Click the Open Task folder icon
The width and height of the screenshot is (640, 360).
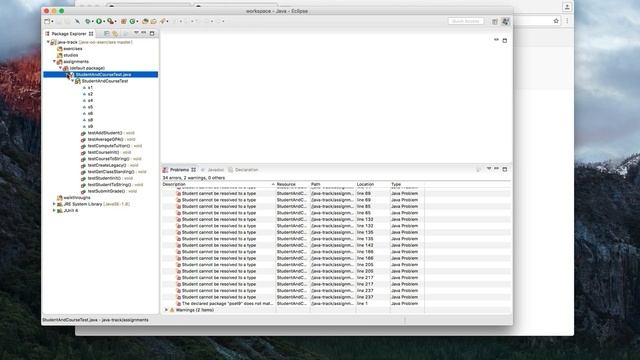tap(153, 21)
